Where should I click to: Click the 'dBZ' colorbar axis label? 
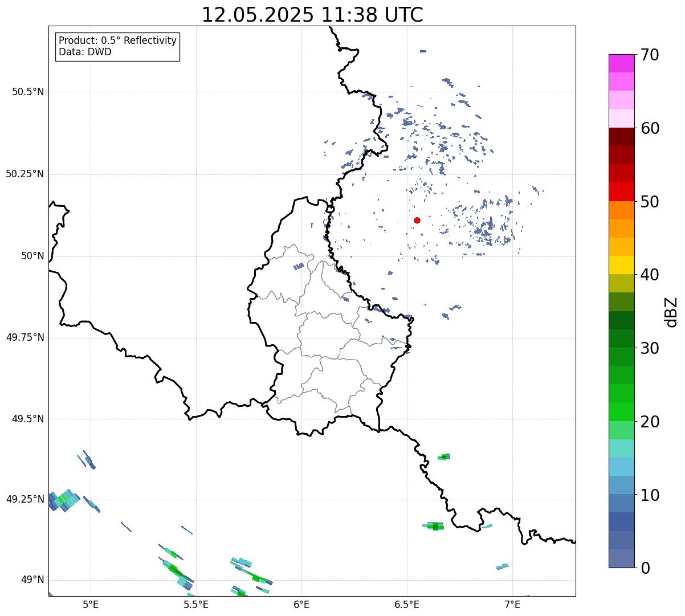671,311
